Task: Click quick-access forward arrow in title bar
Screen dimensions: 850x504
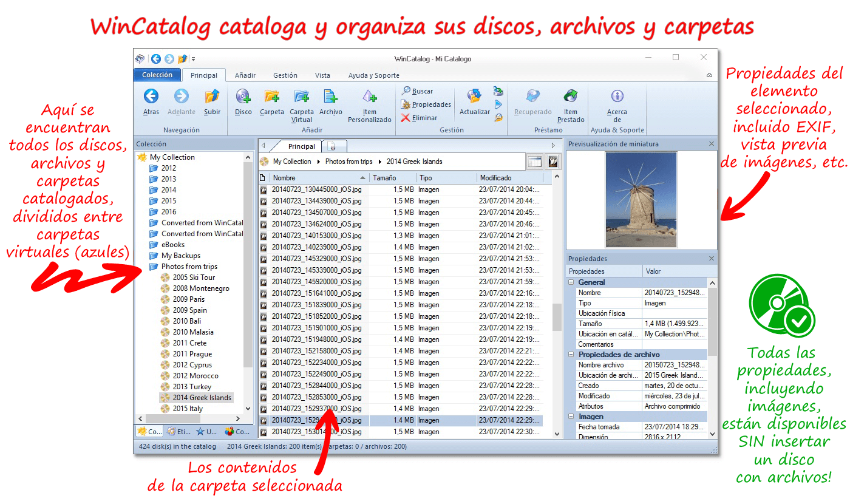Action: [x=169, y=59]
